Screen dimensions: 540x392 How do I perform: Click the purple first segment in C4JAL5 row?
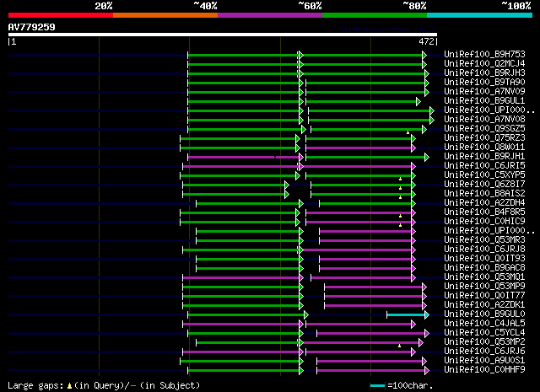(243, 325)
